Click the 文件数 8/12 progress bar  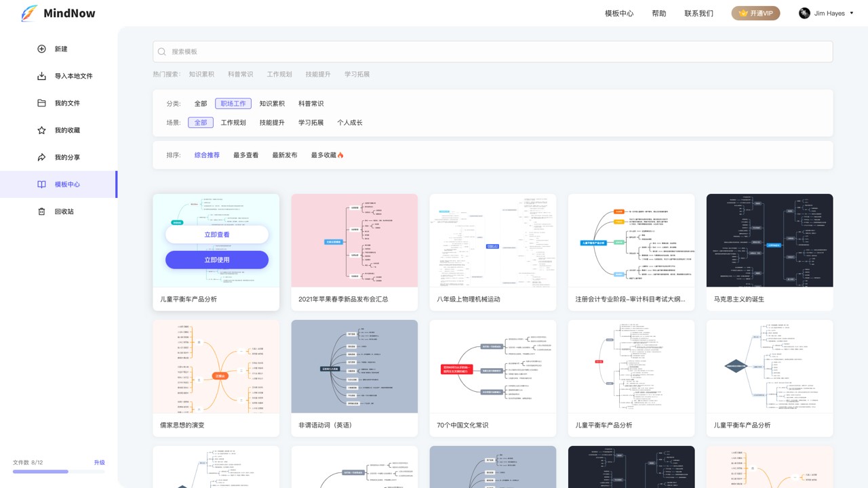[x=59, y=471]
